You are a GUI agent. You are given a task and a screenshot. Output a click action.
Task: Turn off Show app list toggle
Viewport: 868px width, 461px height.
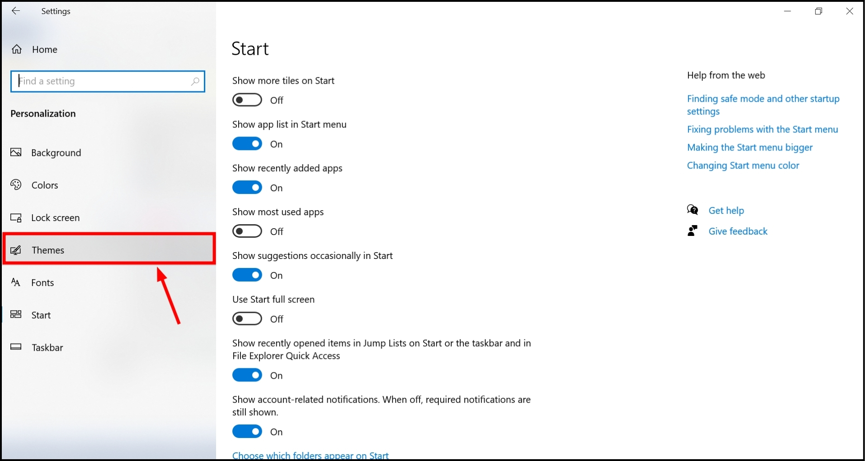coord(247,144)
